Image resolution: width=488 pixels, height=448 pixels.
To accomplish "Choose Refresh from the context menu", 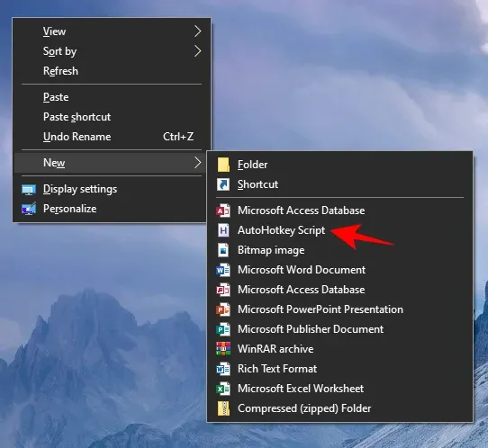I will coord(112,71).
